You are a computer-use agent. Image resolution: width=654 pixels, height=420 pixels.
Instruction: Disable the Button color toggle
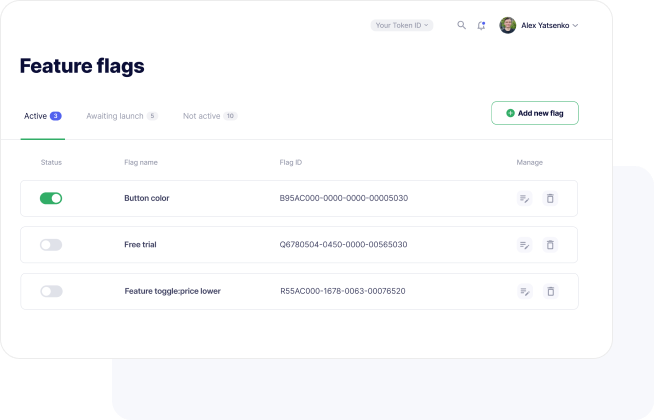(51, 198)
